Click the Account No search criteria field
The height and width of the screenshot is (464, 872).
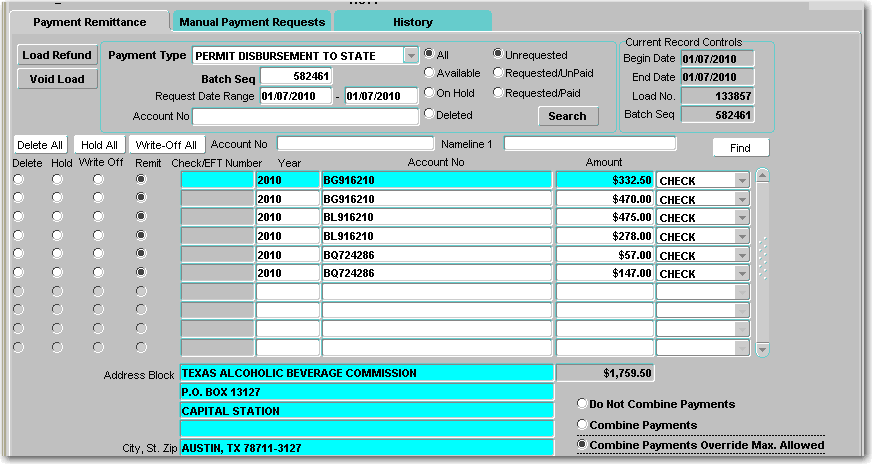(x=305, y=116)
